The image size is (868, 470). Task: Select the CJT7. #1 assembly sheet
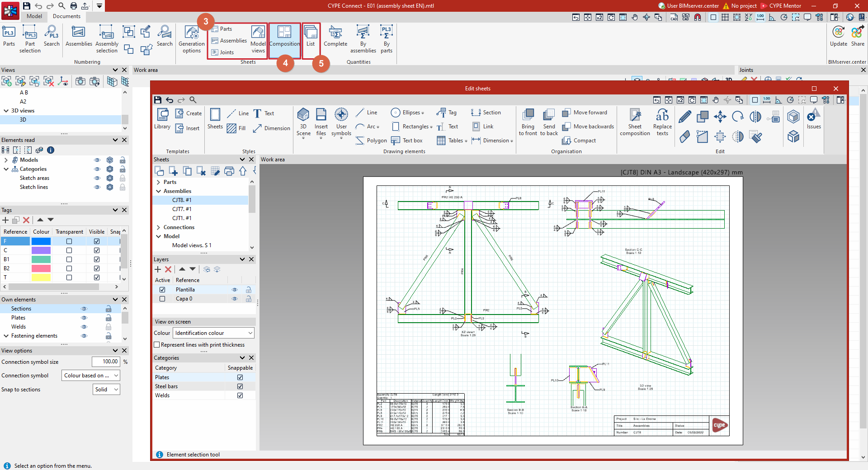click(x=182, y=209)
